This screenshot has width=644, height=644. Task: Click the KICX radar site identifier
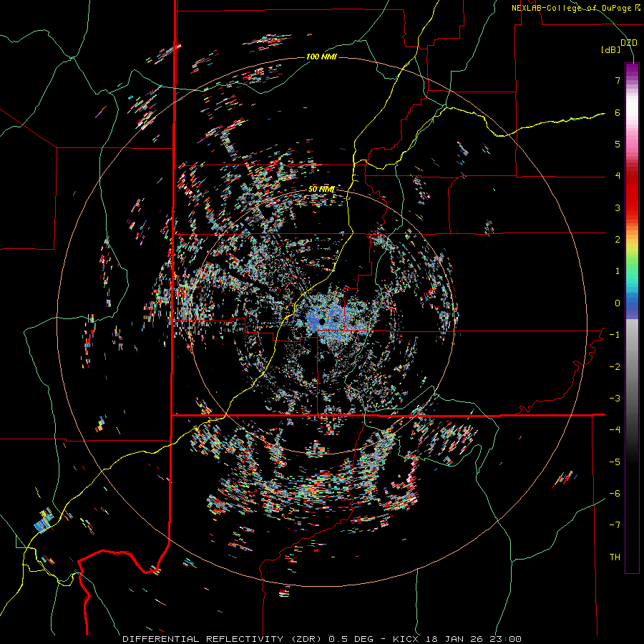(x=406, y=639)
